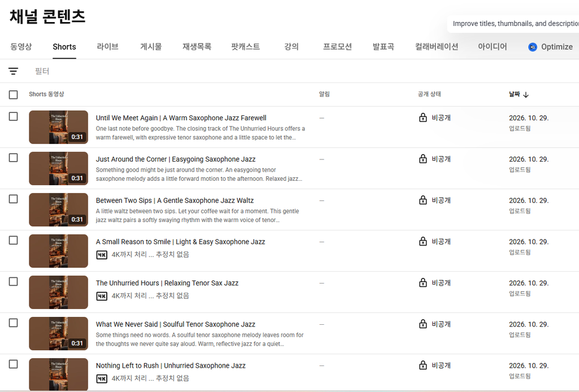This screenshot has width=579, height=392.
Task: Click thumbnail of What We Never Said
Action: pos(59,334)
